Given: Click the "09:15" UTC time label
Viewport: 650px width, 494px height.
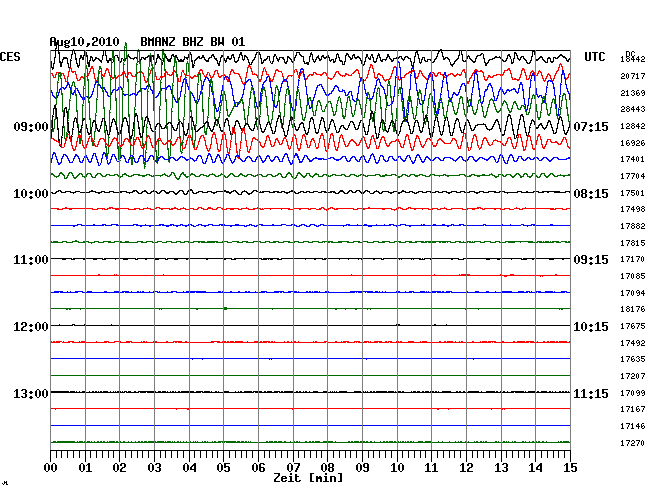Looking at the screenshot, I should click(x=591, y=260).
